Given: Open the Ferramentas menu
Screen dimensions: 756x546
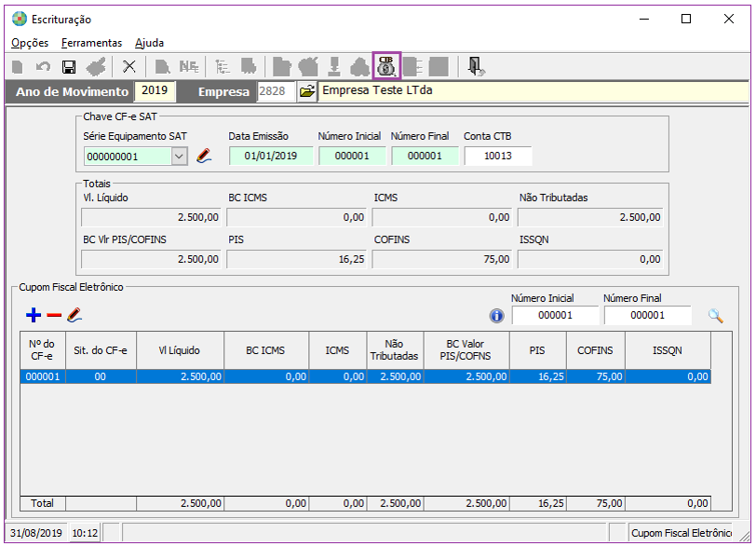Looking at the screenshot, I should [91, 43].
